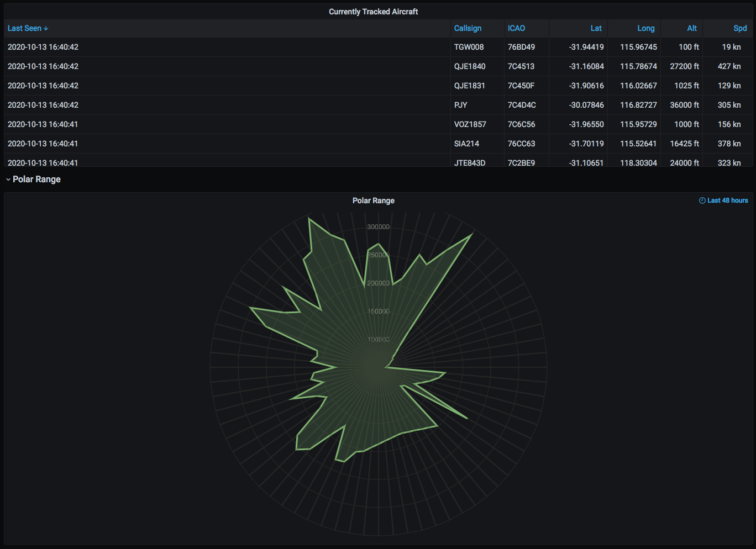Screen dimensions: 756x549
Task: Select callsign VOZ1857 cell
Action: pyautogui.click(x=470, y=124)
